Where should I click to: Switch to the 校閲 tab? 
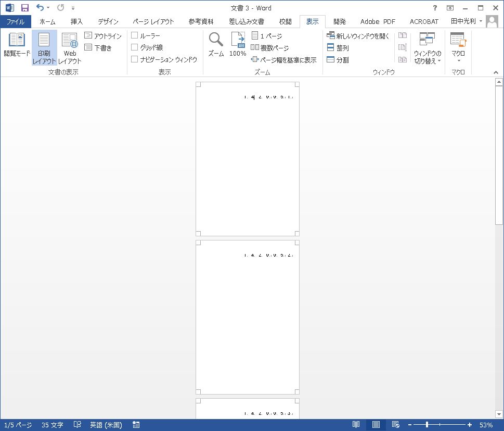click(x=286, y=21)
